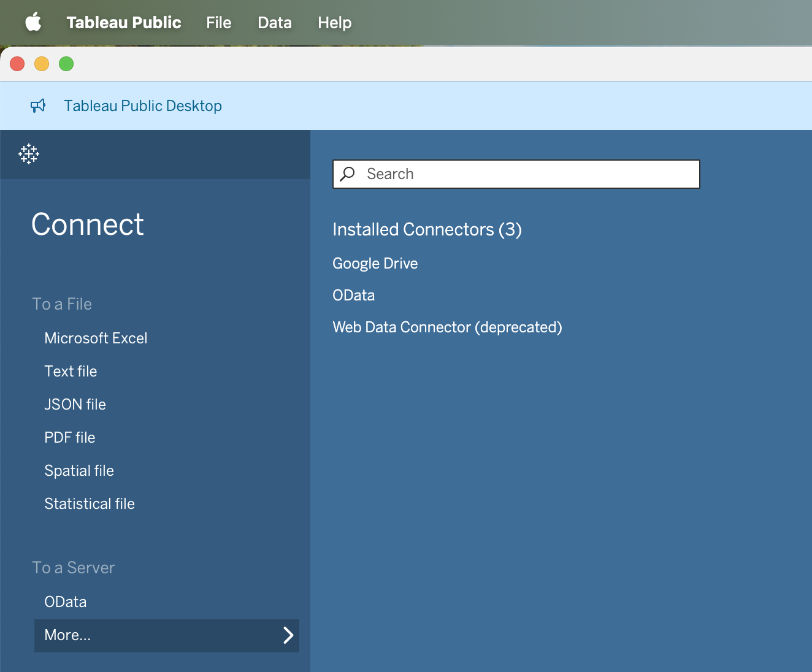
Task: Open the File menu
Action: point(219,23)
